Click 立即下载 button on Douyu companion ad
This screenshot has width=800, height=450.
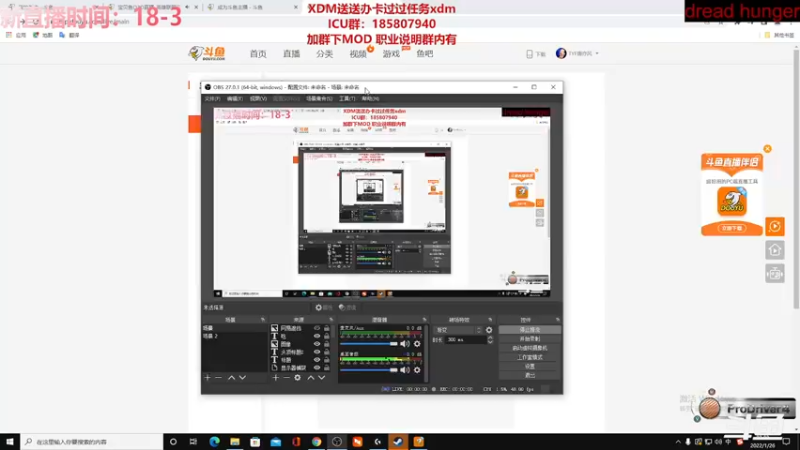click(732, 228)
